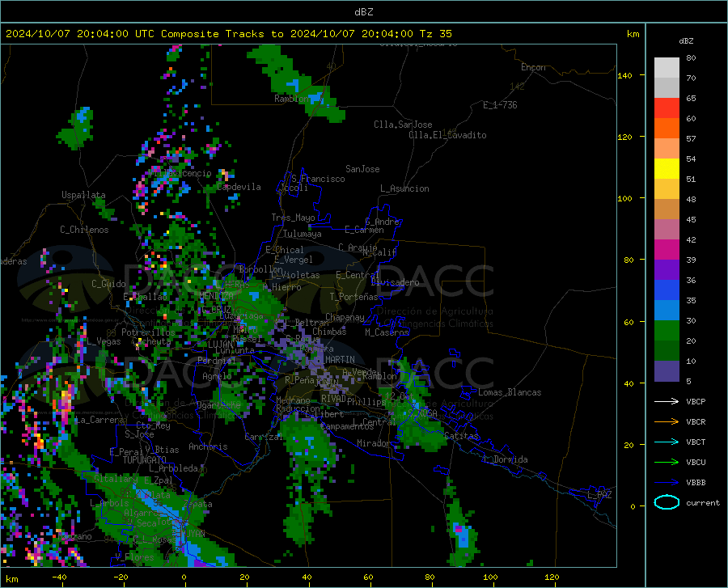This screenshot has height=588, width=728.
Task: Click the green VBCU arrow legend icon
Action: pos(667,462)
